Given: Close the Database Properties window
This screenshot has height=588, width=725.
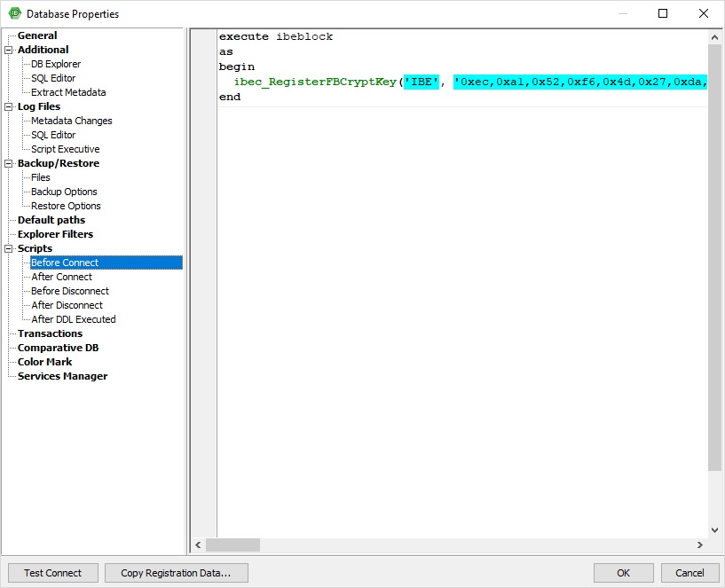Looking at the screenshot, I should pyautogui.click(x=704, y=13).
